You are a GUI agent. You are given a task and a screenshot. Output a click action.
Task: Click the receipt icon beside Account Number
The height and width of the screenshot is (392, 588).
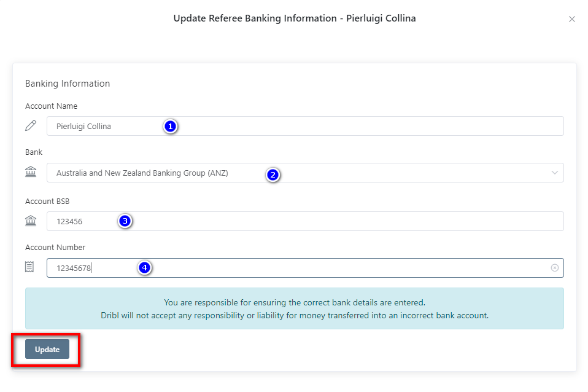(x=30, y=267)
